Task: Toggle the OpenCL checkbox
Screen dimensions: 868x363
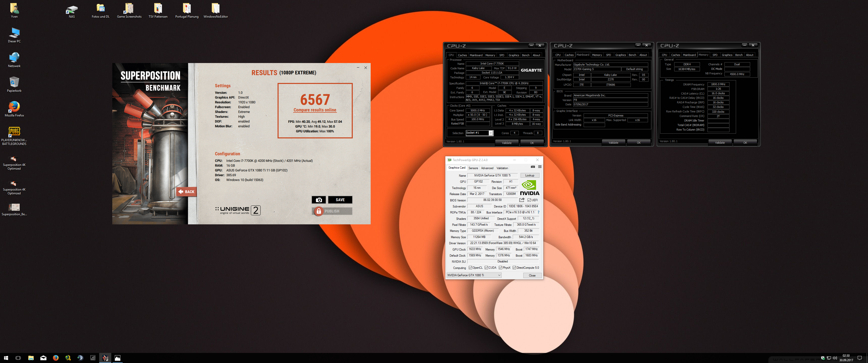Action: point(470,268)
